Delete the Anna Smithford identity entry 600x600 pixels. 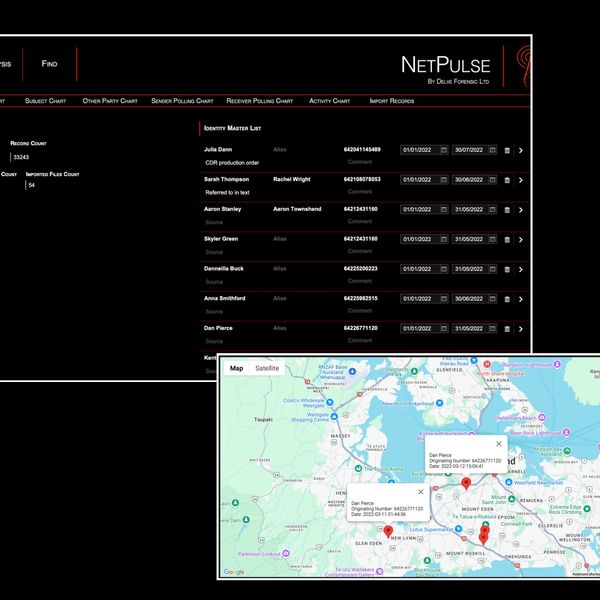pos(507,300)
